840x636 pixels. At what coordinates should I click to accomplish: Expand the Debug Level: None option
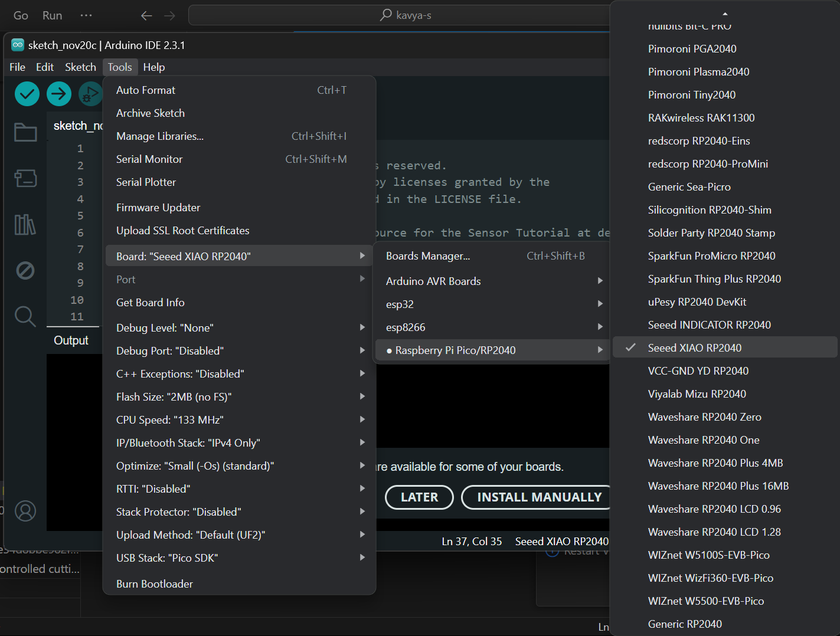point(239,328)
